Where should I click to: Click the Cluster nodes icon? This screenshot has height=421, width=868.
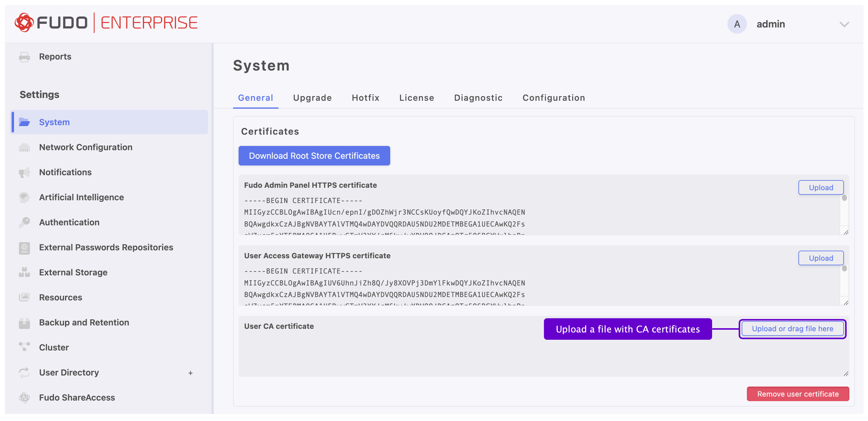[24, 347]
